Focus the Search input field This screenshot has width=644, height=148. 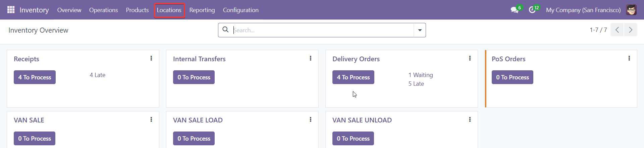pos(322,30)
